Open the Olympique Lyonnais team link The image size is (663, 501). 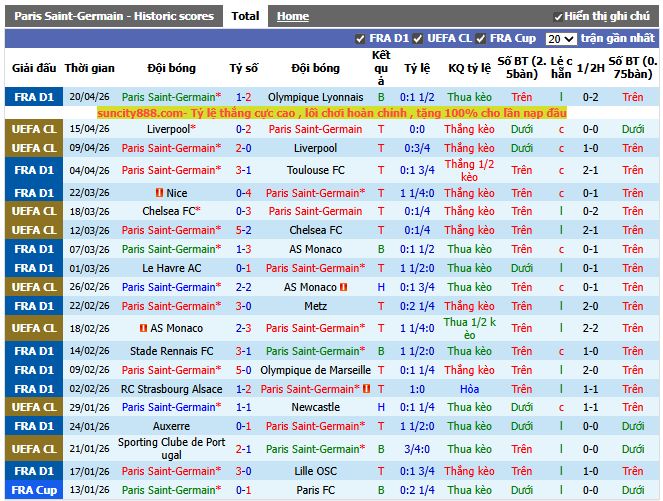[315, 97]
